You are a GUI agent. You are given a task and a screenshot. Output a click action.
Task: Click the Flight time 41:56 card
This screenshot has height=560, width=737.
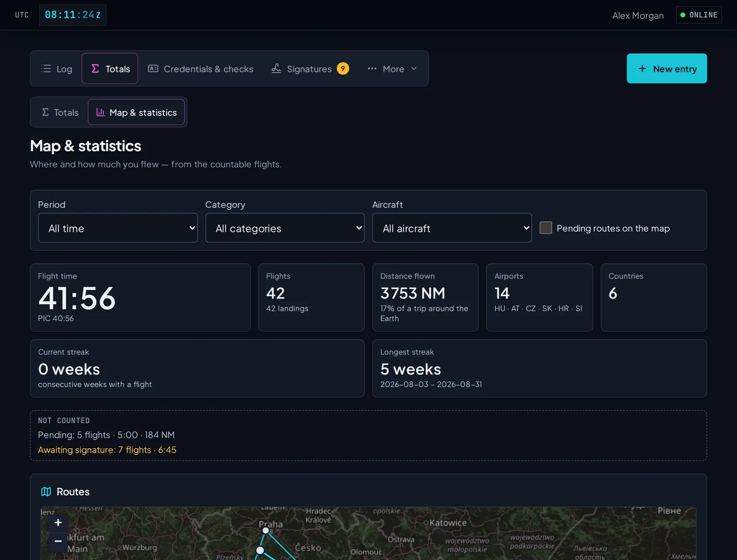(x=140, y=297)
